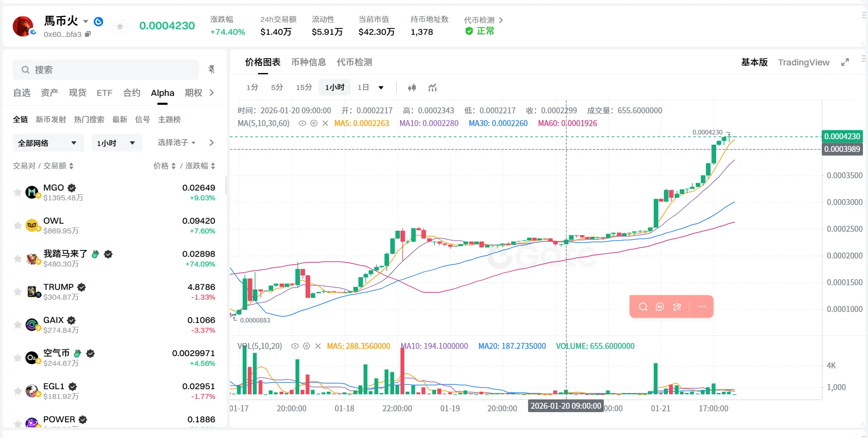The height and width of the screenshot is (438, 868).
Task: Open the GAIX token icon
Action: (x=32, y=325)
